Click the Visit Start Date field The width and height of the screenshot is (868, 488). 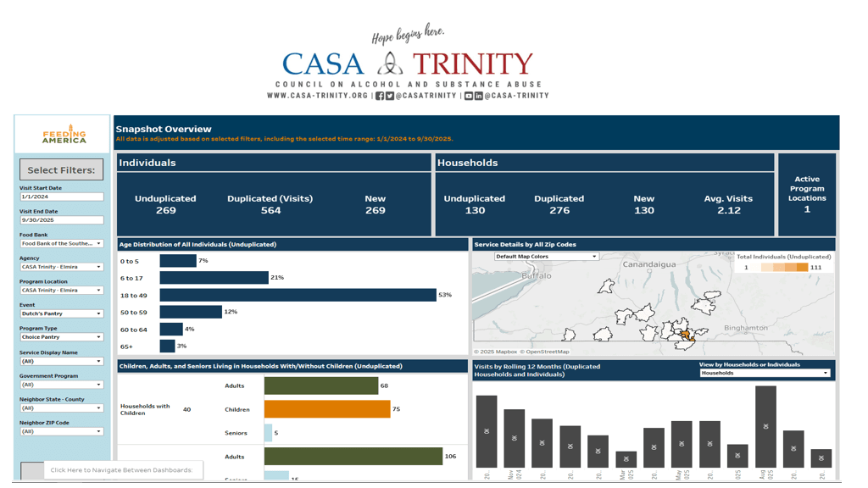[62, 197]
